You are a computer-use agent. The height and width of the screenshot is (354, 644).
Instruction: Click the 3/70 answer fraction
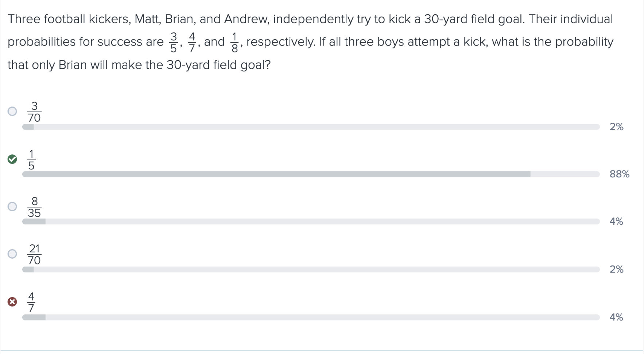pyautogui.click(x=34, y=112)
